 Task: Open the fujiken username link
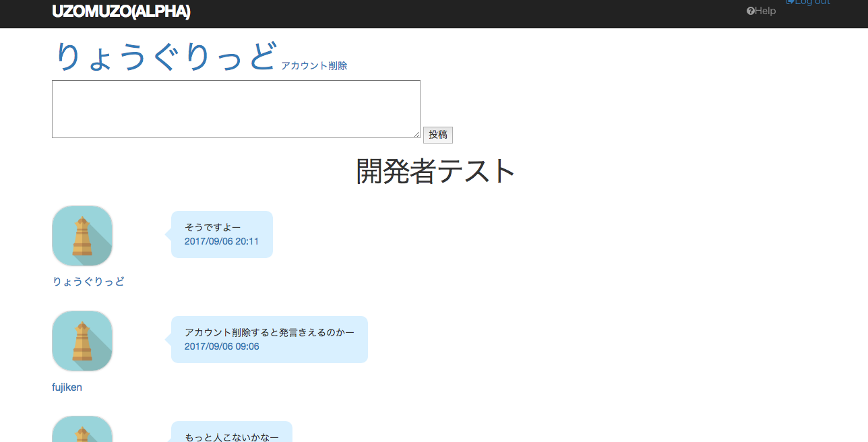(67, 387)
